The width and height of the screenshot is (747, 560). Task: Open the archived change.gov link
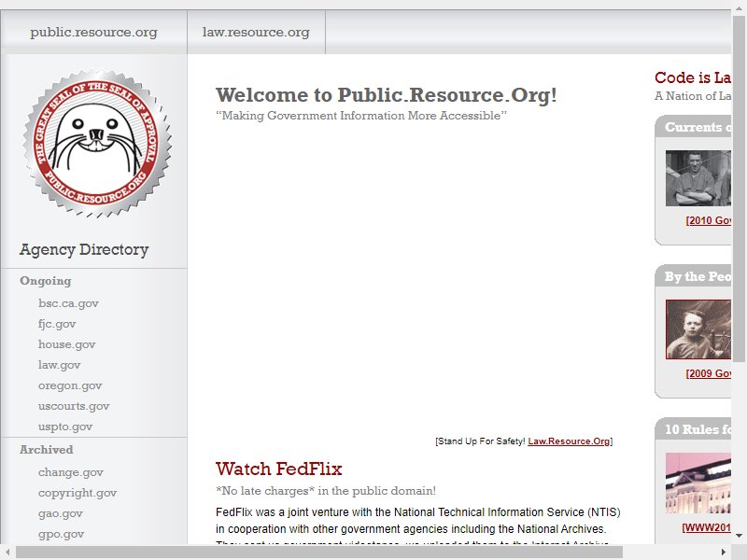pos(71,472)
